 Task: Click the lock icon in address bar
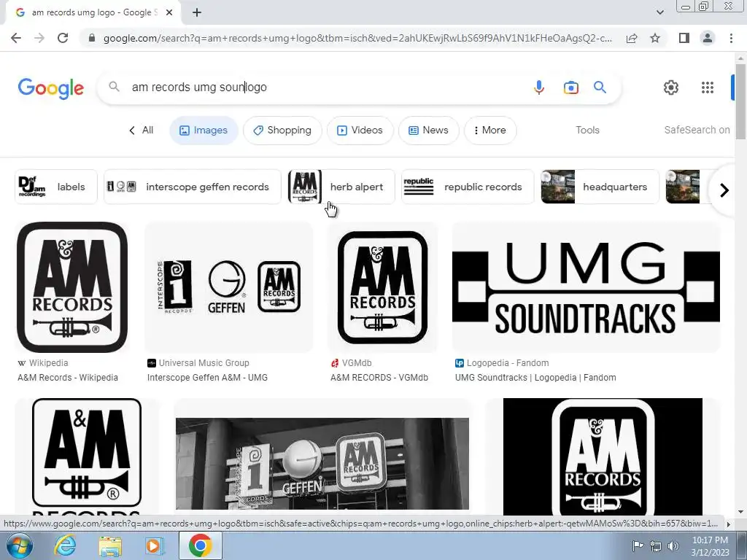92,38
